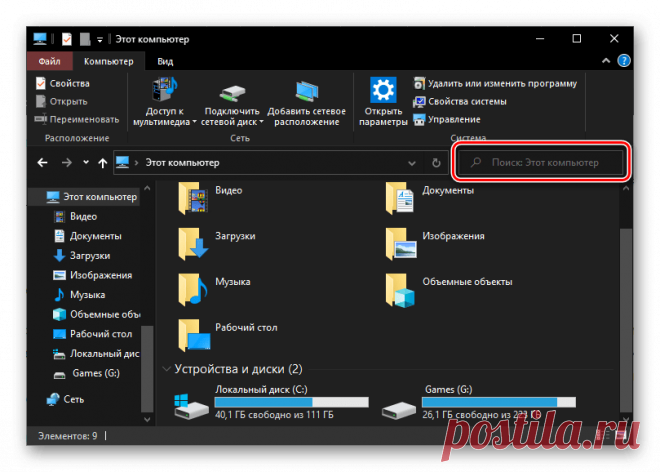Select 'Изображения' in the navigation pane

click(93, 275)
